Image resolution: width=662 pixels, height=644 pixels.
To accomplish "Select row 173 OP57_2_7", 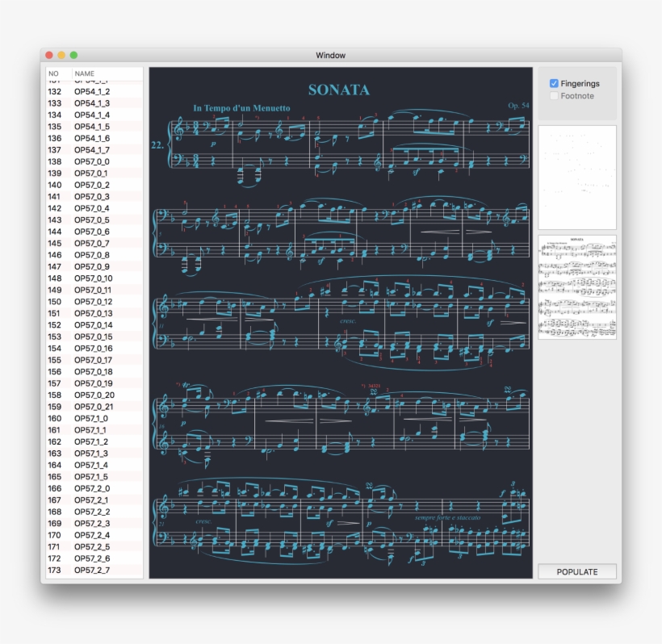I will pyautogui.click(x=94, y=570).
